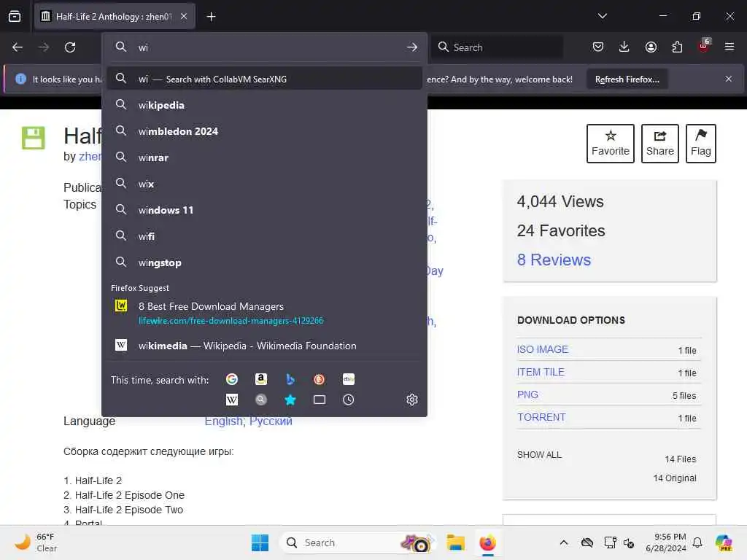
Task: Open the clock showing 9:56 PM
Action: [666, 542]
